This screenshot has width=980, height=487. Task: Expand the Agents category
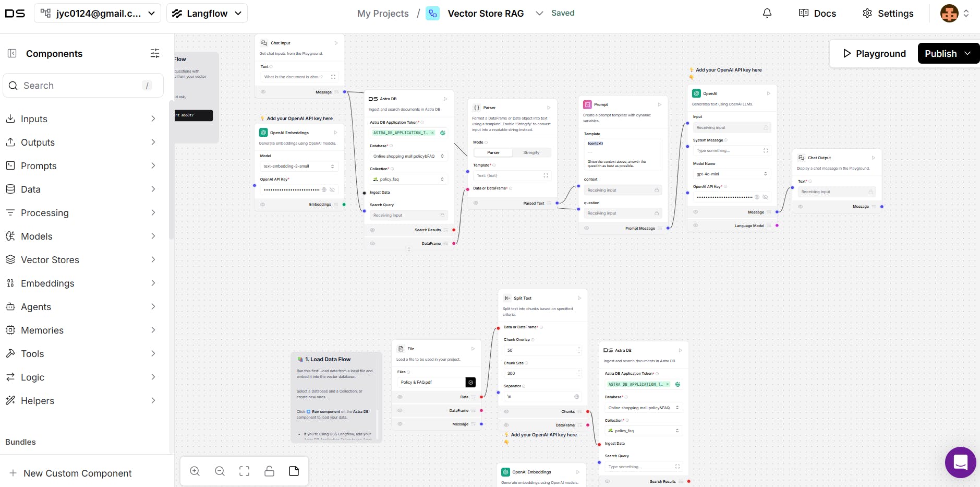[x=81, y=306]
